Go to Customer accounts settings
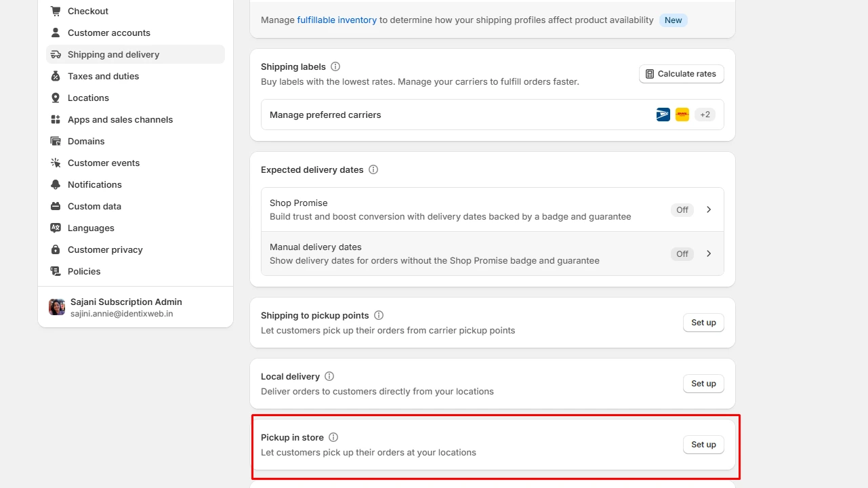This screenshot has width=868, height=488. coord(136,33)
